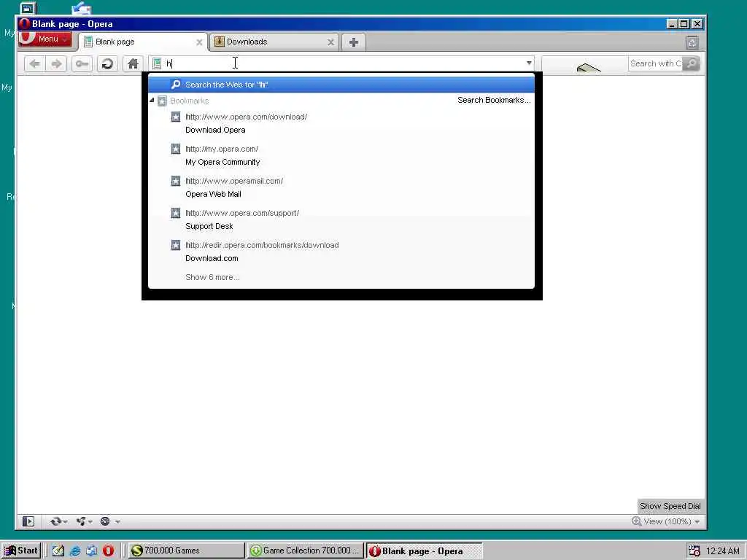This screenshot has width=747, height=560.
Task: Click the 12:24 AM taskbar clock
Action: [723, 551]
